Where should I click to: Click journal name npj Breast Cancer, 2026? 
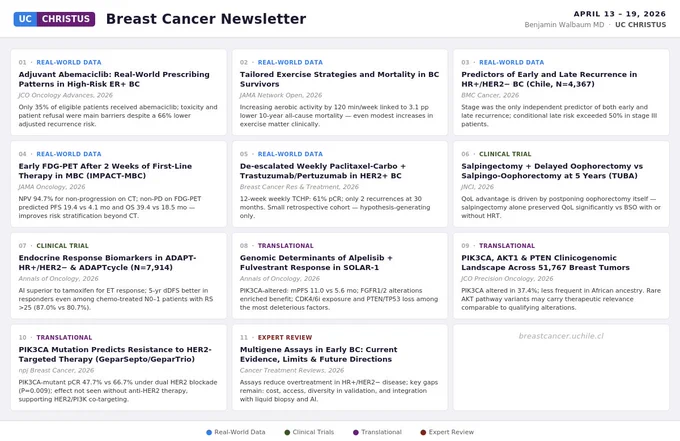click(x=56, y=370)
